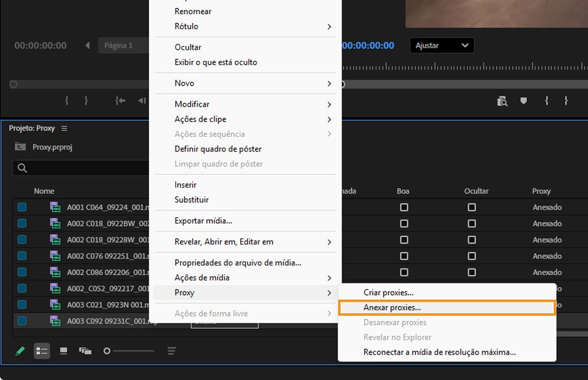Open the Project panel hamburger menu

click(x=64, y=128)
